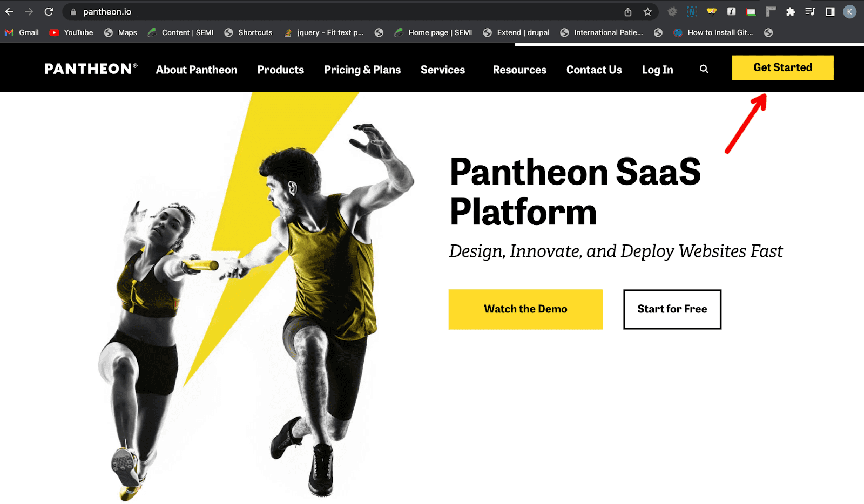864x504 pixels.
Task: Reload the pantheon.io page
Action: point(49,11)
